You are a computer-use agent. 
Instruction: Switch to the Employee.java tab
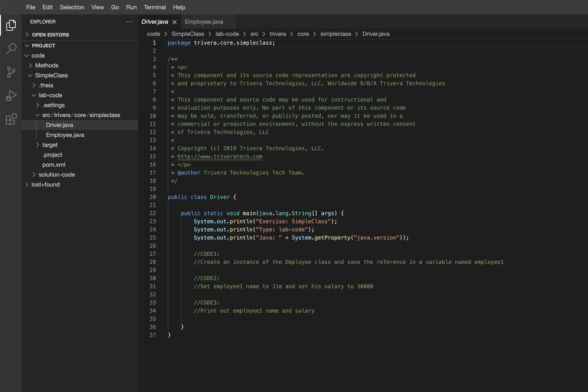coord(204,22)
